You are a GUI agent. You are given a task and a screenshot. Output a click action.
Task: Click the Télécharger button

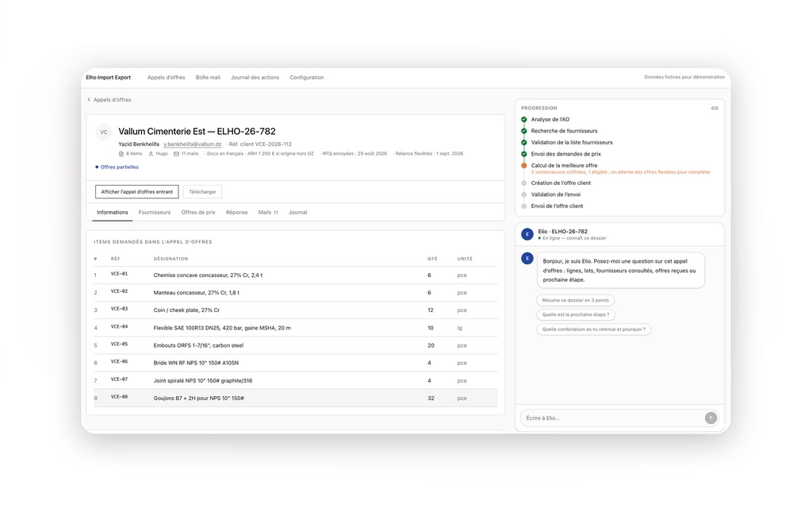click(x=202, y=192)
